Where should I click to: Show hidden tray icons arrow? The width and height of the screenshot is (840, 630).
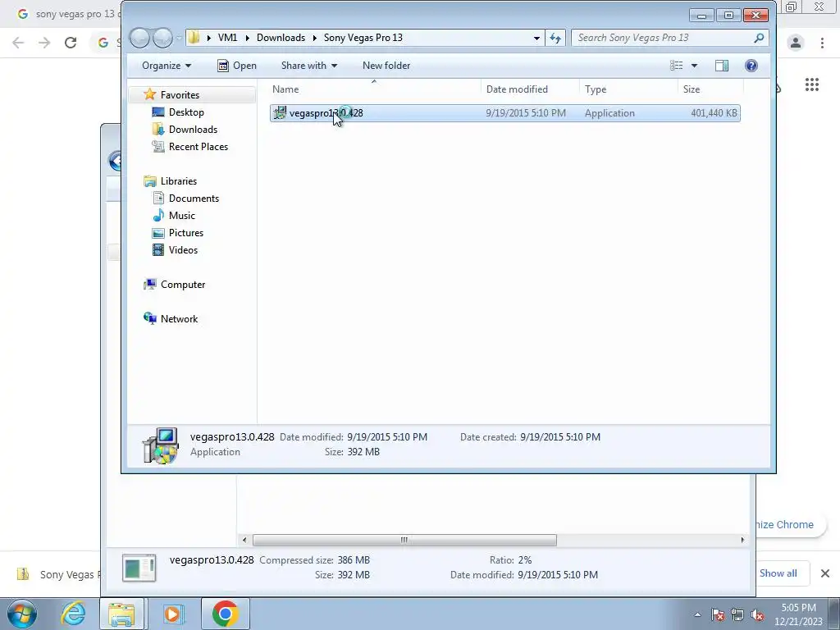tap(697, 615)
